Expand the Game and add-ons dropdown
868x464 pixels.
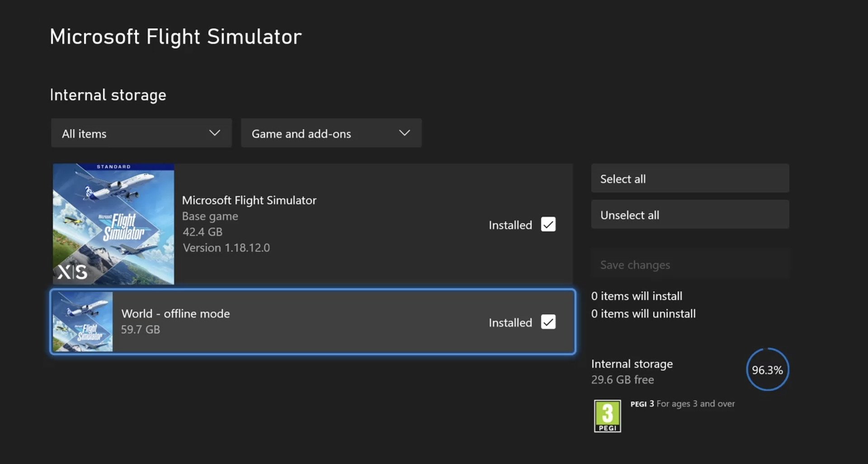click(331, 133)
